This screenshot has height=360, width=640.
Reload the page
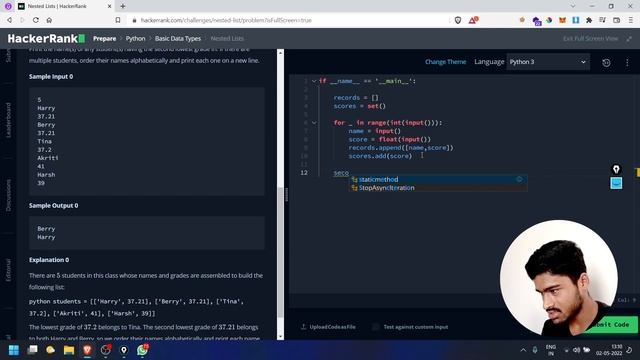pos(36,20)
